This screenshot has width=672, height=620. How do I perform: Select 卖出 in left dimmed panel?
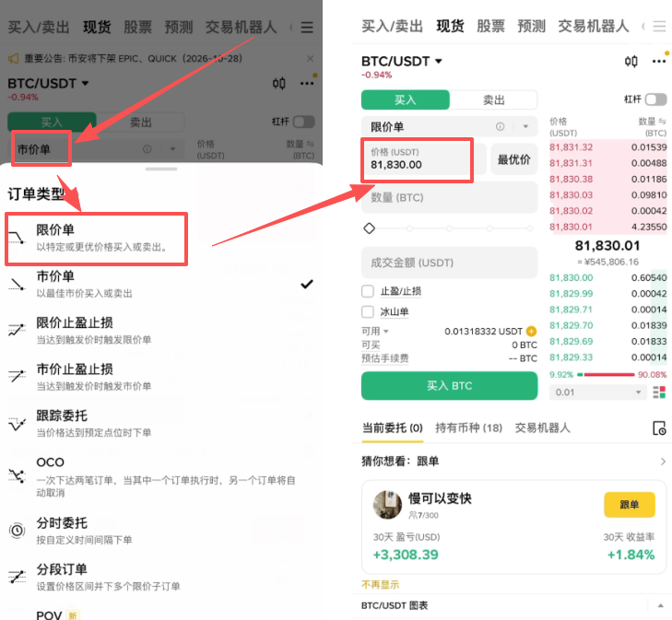coord(141,123)
